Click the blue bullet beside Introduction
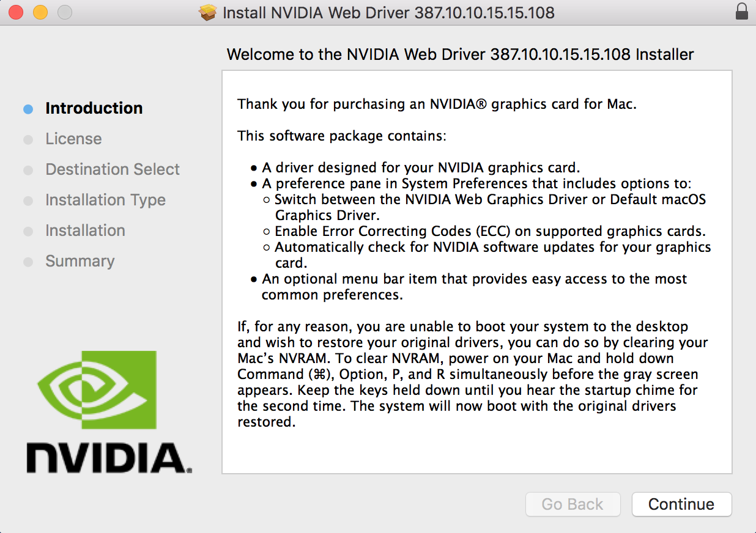756x533 pixels. [x=28, y=109]
